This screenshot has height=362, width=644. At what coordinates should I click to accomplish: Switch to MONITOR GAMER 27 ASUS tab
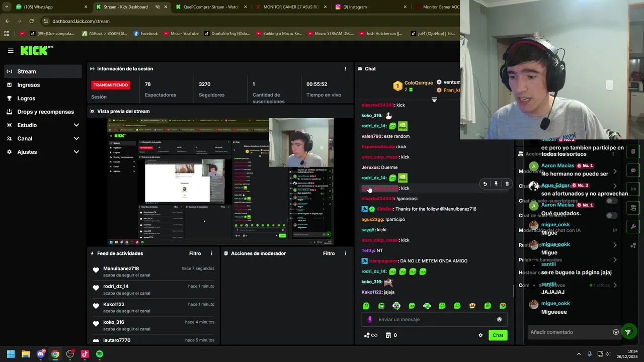(x=292, y=7)
